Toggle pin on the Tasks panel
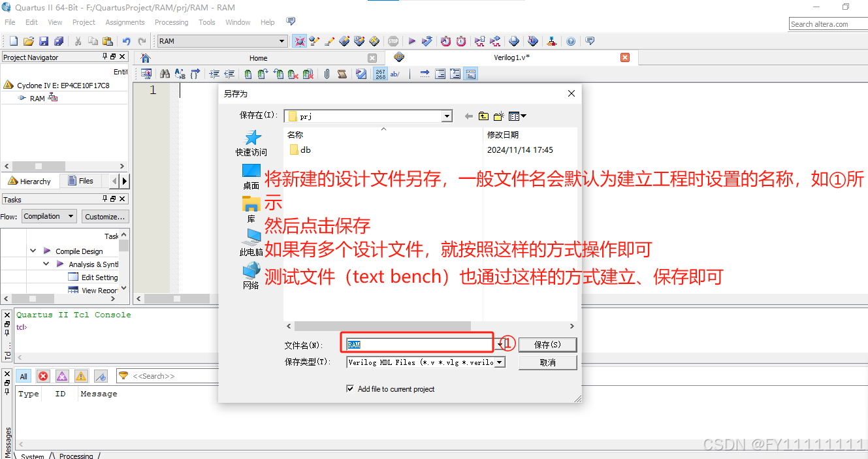Screen dimensions: 868x459 tap(105, 199)
